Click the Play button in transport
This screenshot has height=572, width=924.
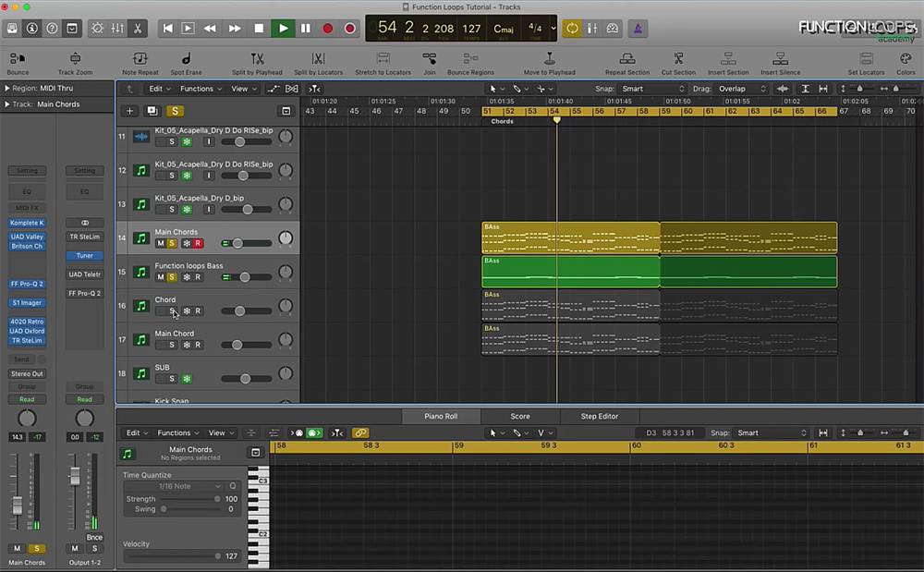click(x=283, y=29)
